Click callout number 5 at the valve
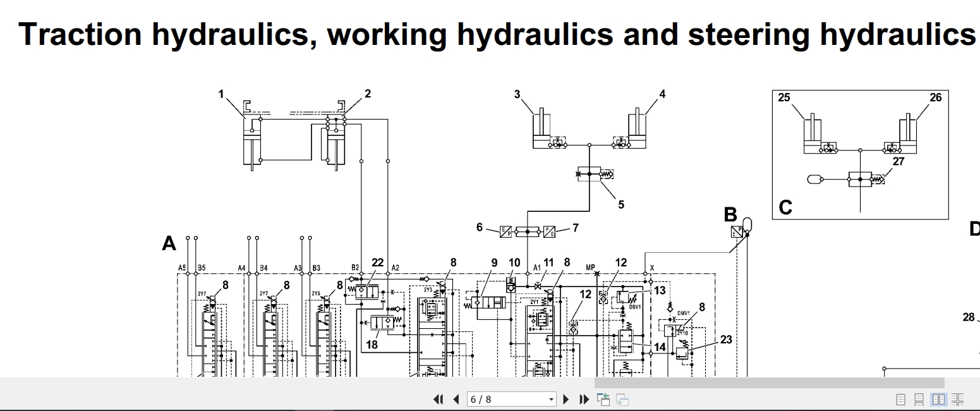 point(621,204)
